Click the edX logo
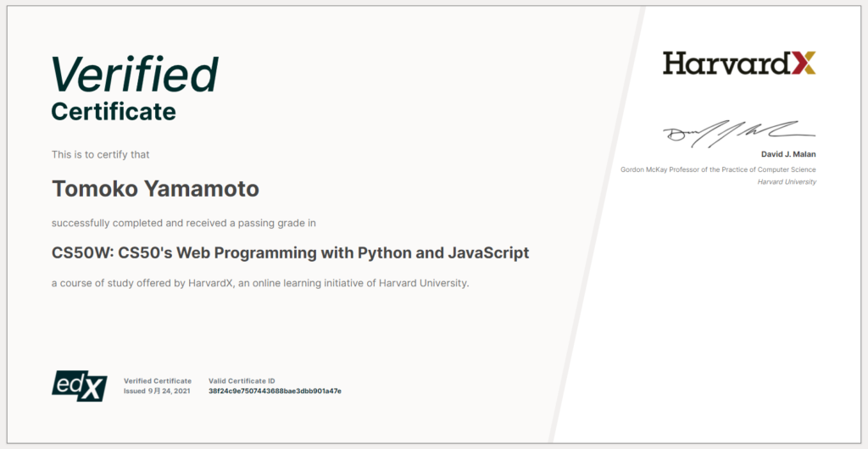This screenshot has height=449, width=868. tap(79, 386)
